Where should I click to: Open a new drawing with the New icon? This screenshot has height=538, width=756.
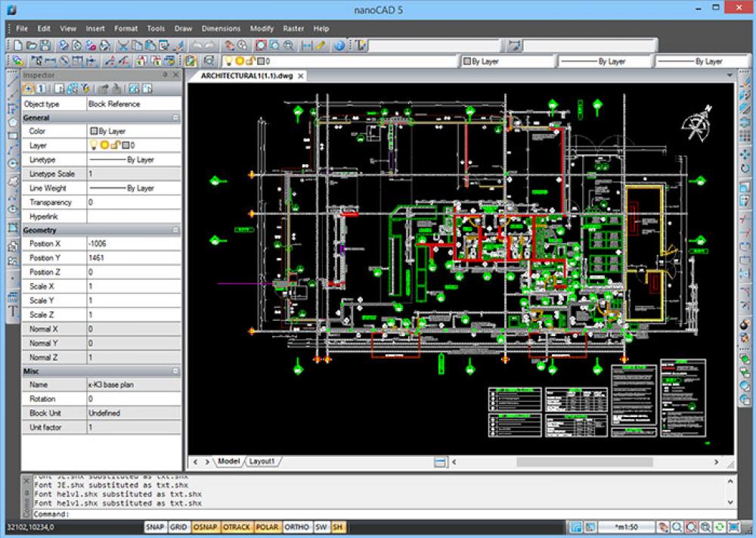(19, 45)
